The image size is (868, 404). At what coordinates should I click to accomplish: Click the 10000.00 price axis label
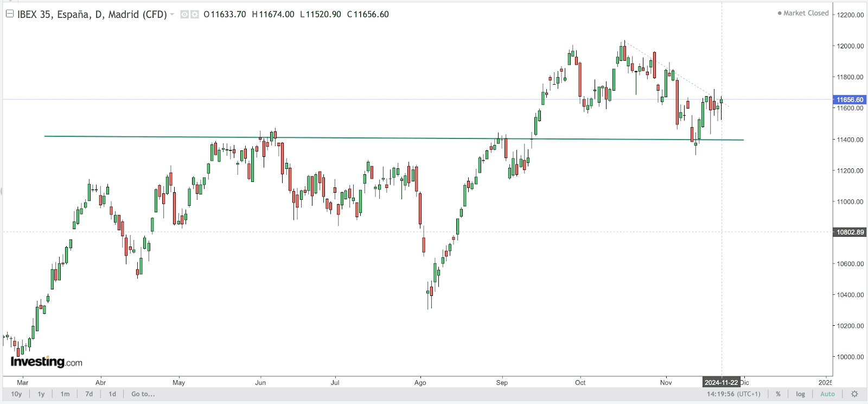[x=850, y=357]
